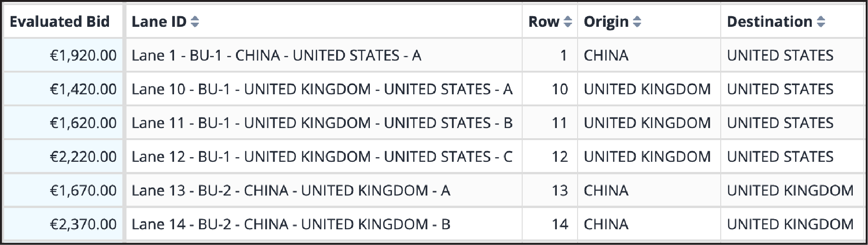Select the €1,920.00 evaluated bid cell
The image size is (868, 245).
[x=63, y=55]
